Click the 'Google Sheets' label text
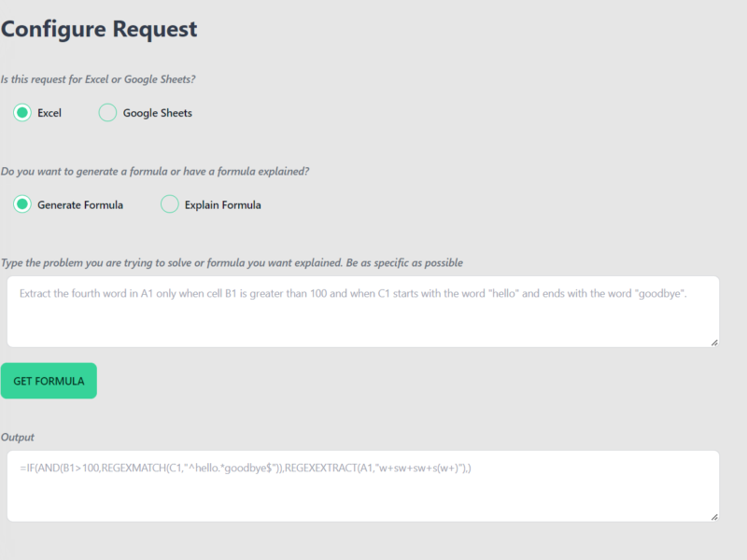This screenshot has width=747, height=560. click(x=157, y=113)
